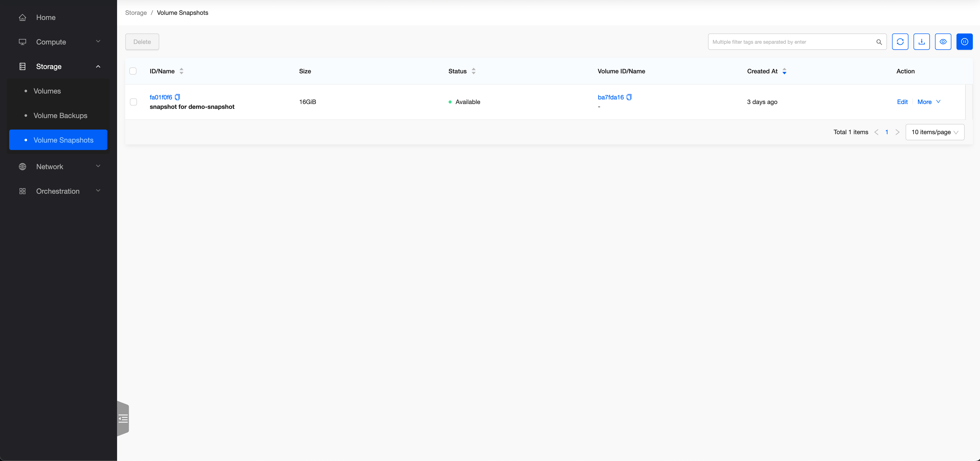Collapse the sidebar with the bottom handle
Screen dimensions: 980x461
tap(123, 419)
